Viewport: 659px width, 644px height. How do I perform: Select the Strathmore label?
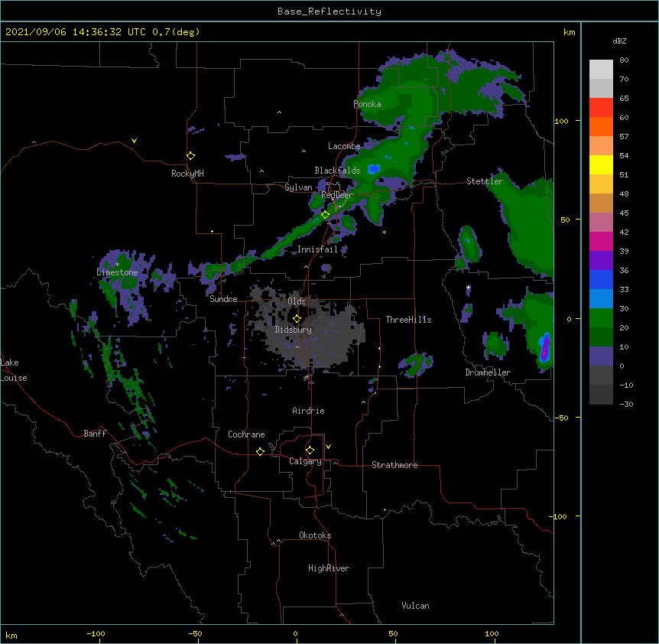pos(394,465)
